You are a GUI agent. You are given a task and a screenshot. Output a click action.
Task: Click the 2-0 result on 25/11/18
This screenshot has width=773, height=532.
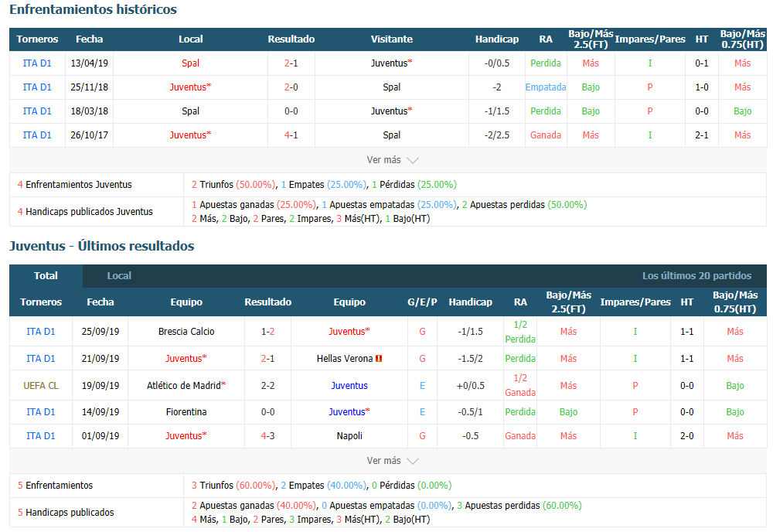tap(291, 87)
